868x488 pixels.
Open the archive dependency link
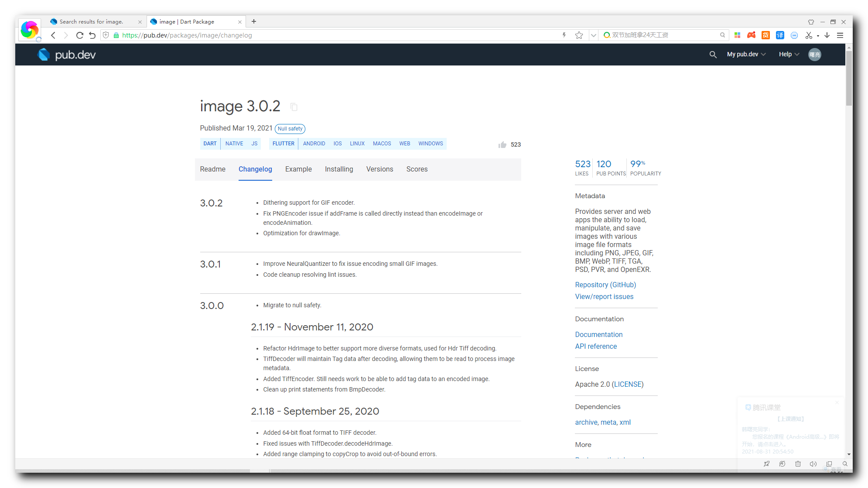click(586, 422)
